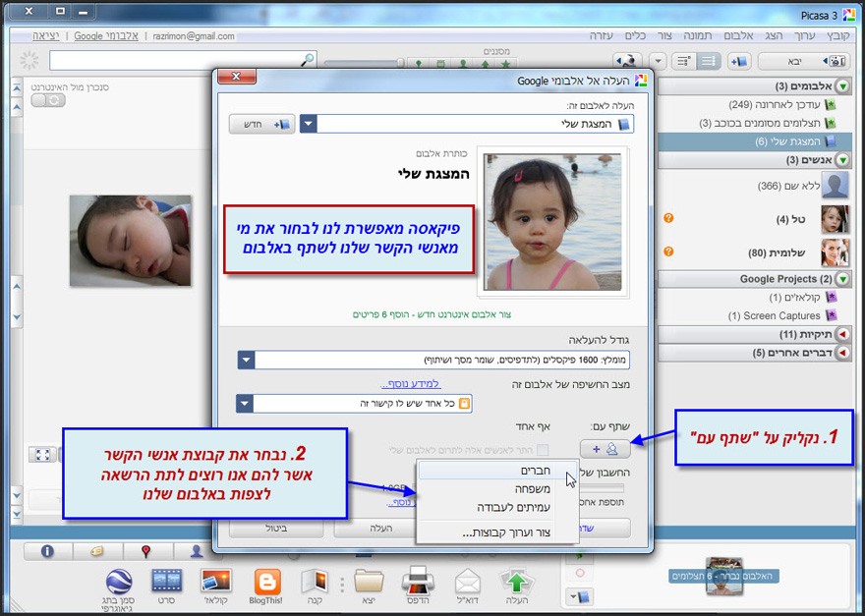The image size is (865, 616).
Task: Click the Shop (קנה) icon
Action: 315,583
